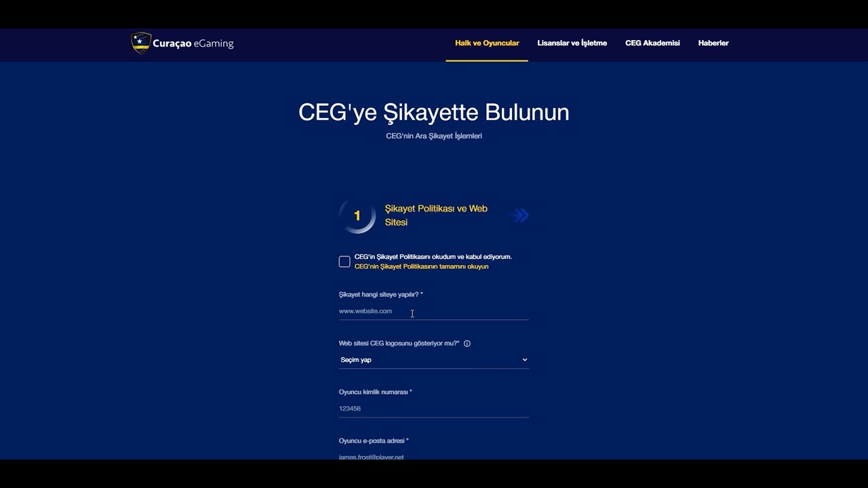Image resolution: width=868 pixels, height=488 pixels.
Task: Focus the www.website.com input field
Action: (434, 311)
